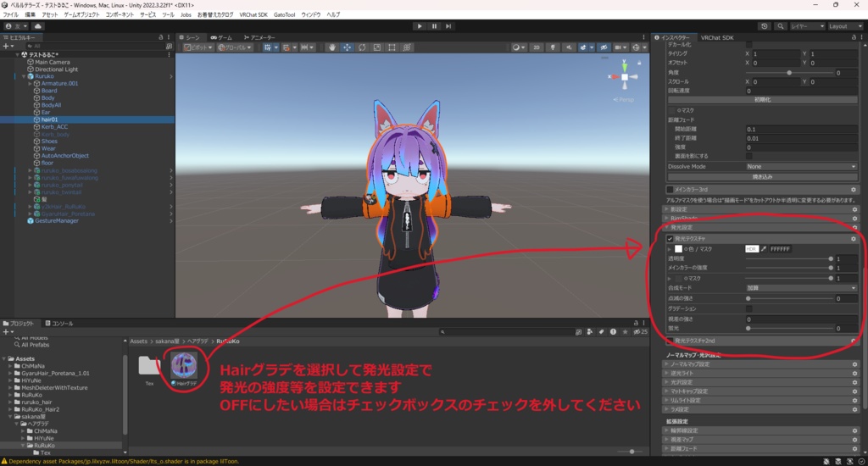Screen dimensions: 868x466
Task: Uncheck the 発光テクスチャ checkbox
Action: (x=670, y=239)
